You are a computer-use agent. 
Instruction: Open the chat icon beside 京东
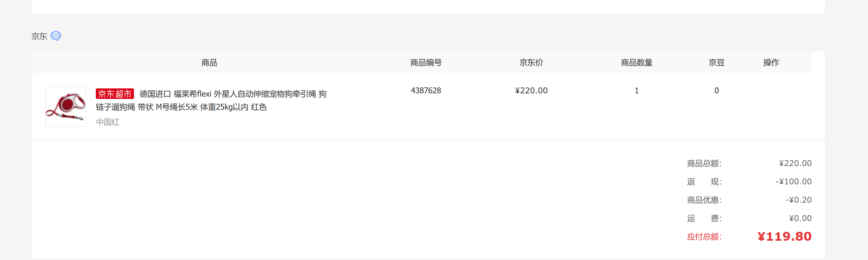tap(55, 36)
